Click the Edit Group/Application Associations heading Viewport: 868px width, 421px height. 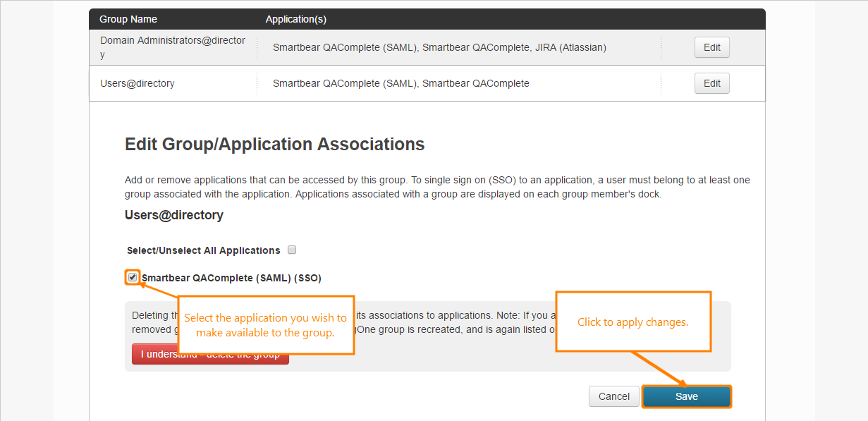(274, 145)
